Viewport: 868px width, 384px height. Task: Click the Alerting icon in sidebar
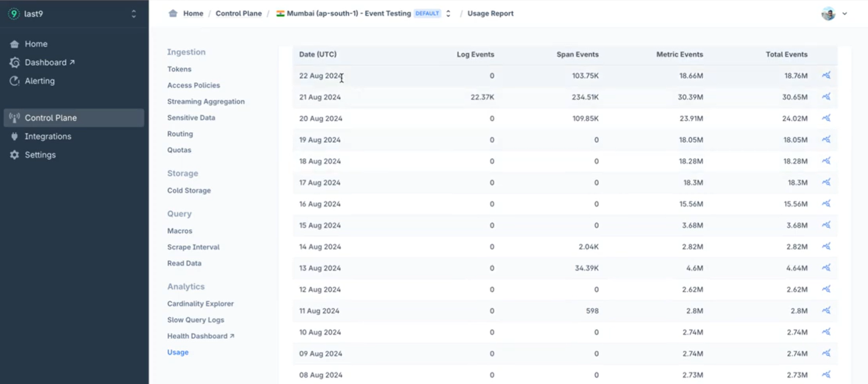click(x=15, y=81)
